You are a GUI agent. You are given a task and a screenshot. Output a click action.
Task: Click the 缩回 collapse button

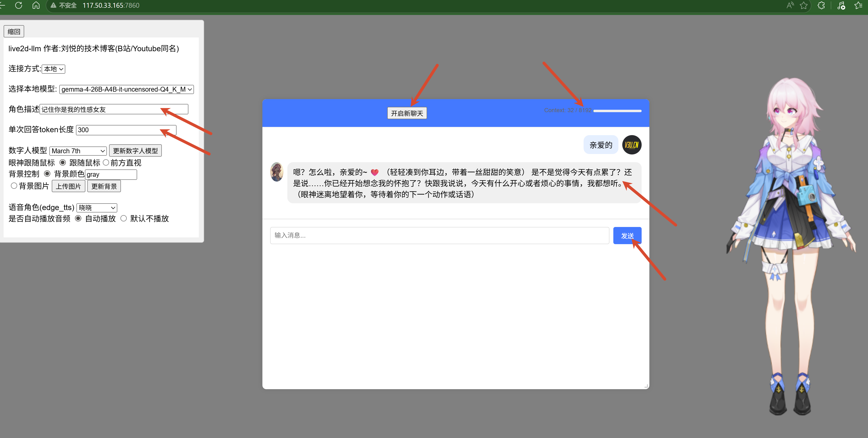tap(14, 32)
